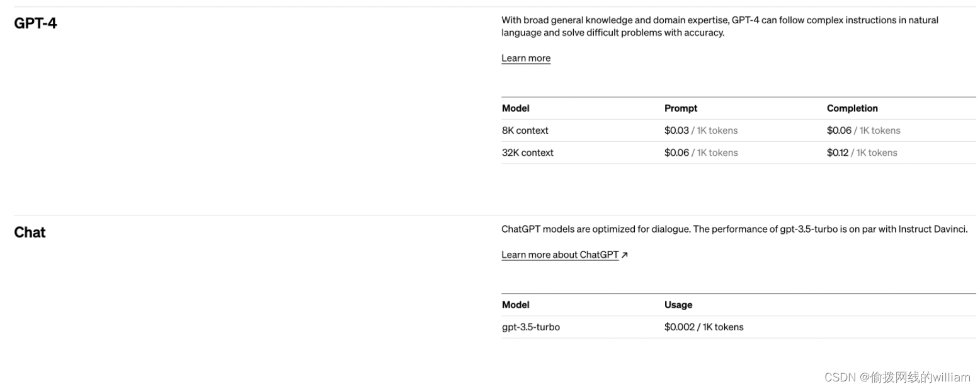Click the 32K context model row
980x389 pixels.
click(738, 153)
